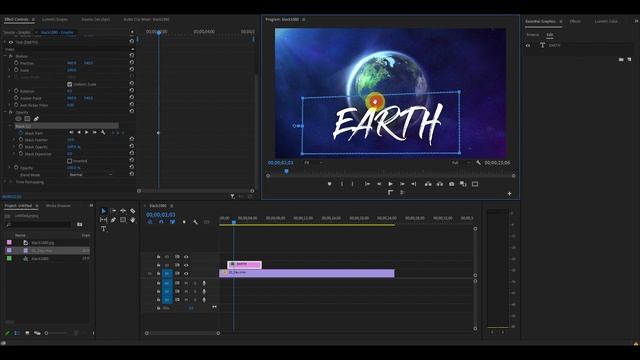Viewport: 640px width, 360px height.
Task: Select the pink EARTH clip on timeline
Action: tap(244, 265)
